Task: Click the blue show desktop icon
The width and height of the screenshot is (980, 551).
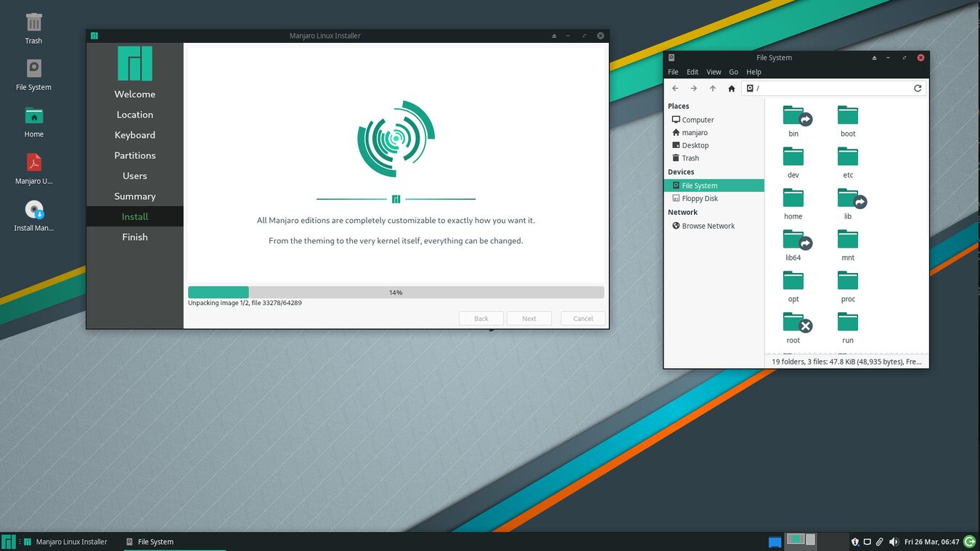Action: pos(775,542)
